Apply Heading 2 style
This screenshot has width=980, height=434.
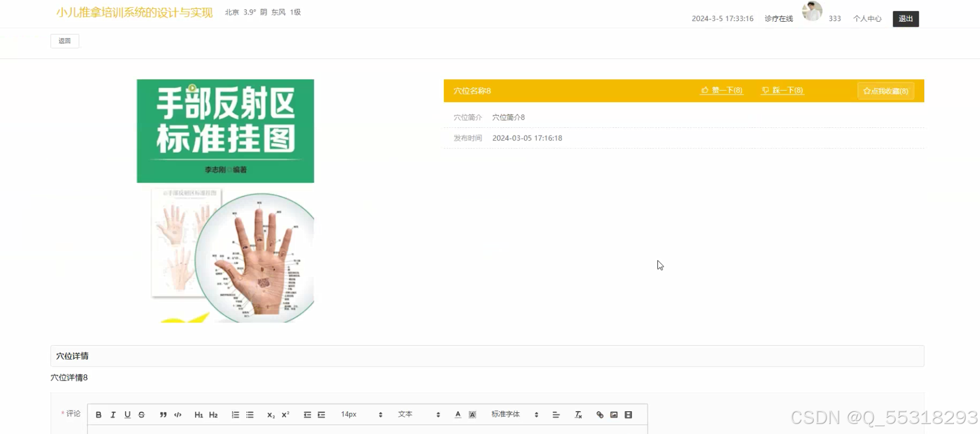(x=213, y=415)
